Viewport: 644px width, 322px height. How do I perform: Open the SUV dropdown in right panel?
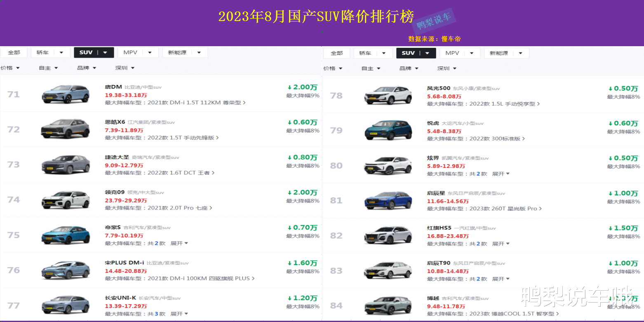(416, 53)
